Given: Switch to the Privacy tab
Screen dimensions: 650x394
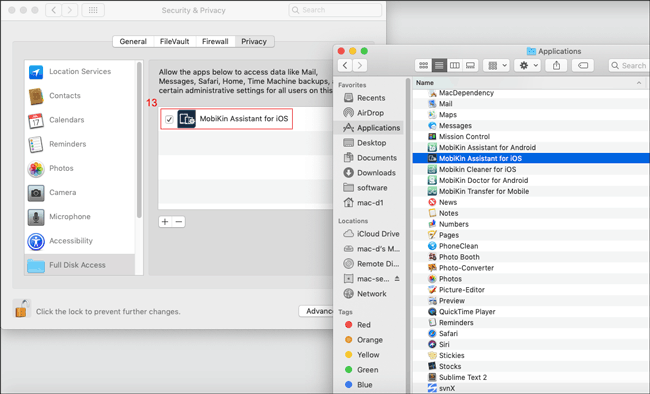Looking at the screenshot, I should 254,41.
